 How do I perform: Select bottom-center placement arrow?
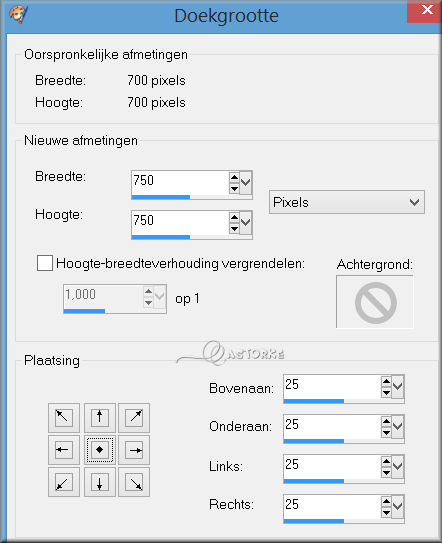pos(100,482)
